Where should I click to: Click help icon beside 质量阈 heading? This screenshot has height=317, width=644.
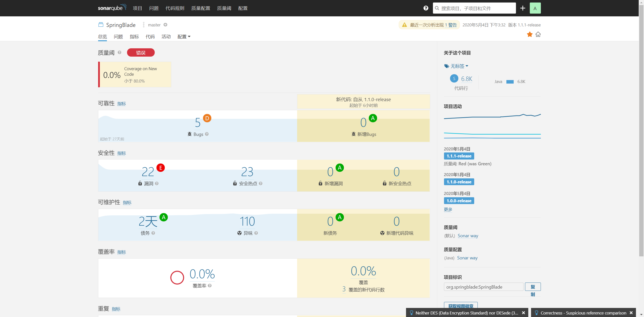119,52
